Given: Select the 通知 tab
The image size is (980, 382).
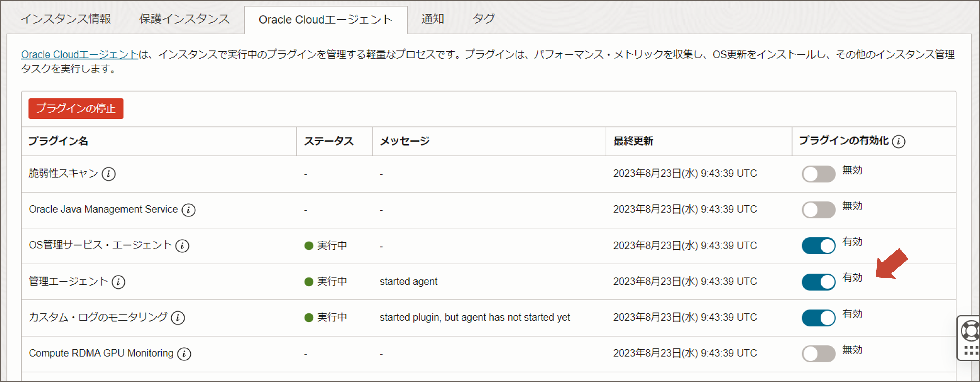Looking at the screenshot, I should 432,19.
